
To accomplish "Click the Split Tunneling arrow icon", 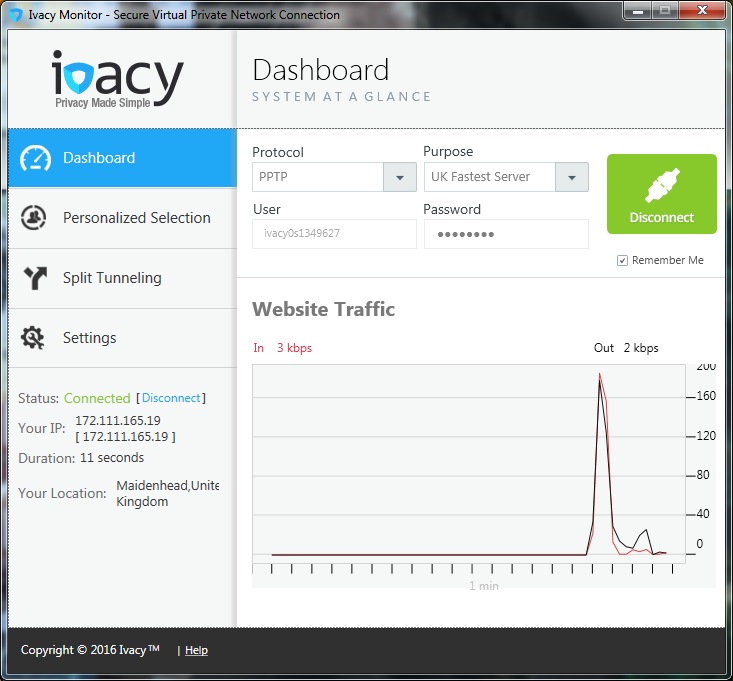I will (x=35, y=278).
